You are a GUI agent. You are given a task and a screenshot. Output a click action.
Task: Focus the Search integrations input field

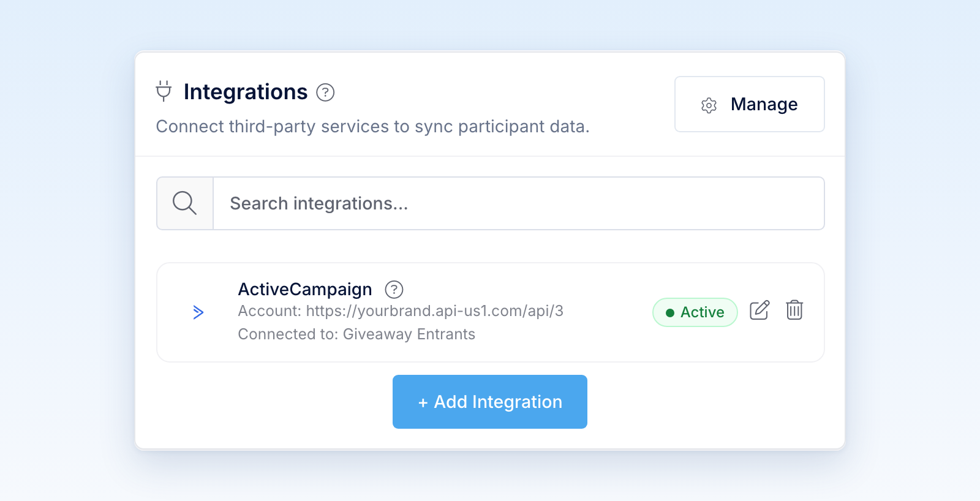(518, 203)
